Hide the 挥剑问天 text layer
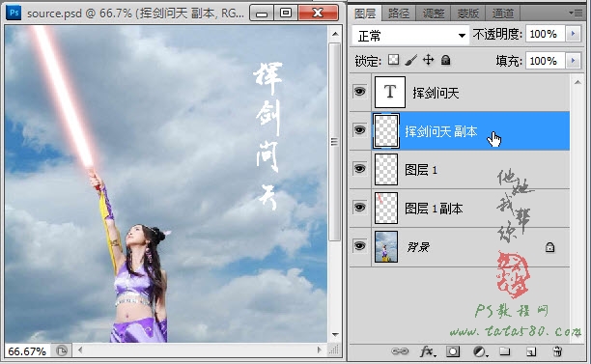591x364 pixels. (360, 91)
